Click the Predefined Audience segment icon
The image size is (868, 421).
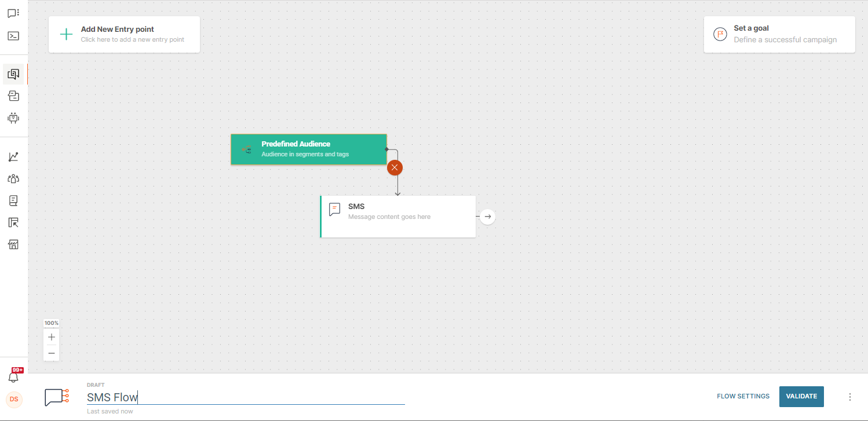coord(247,149)
